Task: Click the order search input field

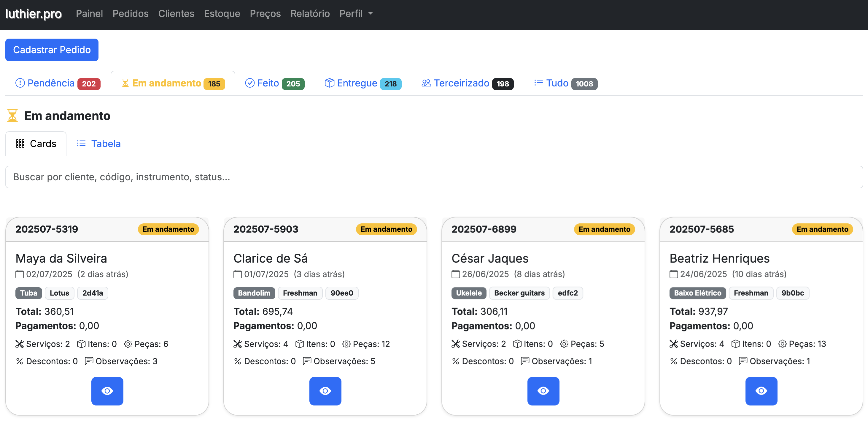Action: [x=433, y=177]
